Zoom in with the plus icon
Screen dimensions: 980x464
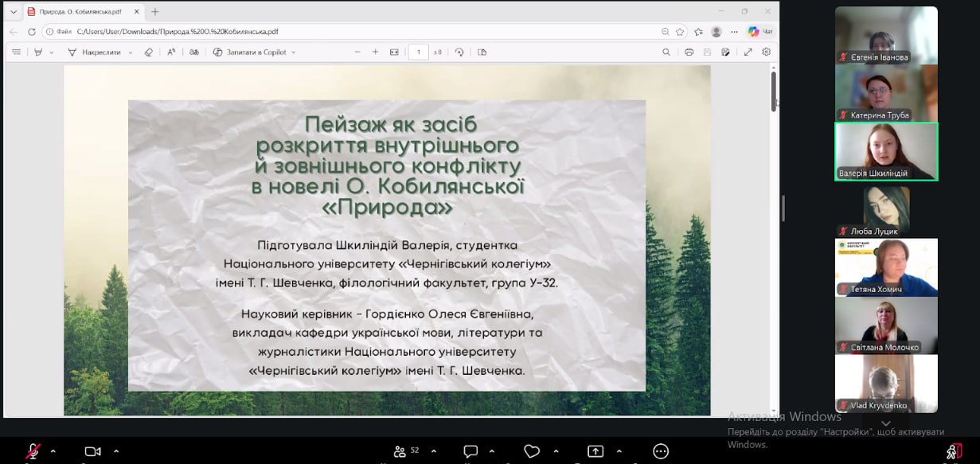(376, 52)
